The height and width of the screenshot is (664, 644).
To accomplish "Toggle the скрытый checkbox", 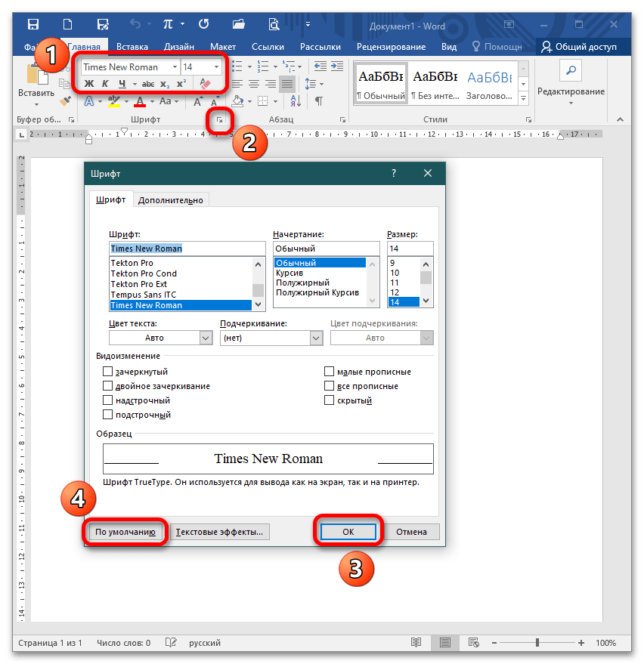I will (x=329, y=400).
